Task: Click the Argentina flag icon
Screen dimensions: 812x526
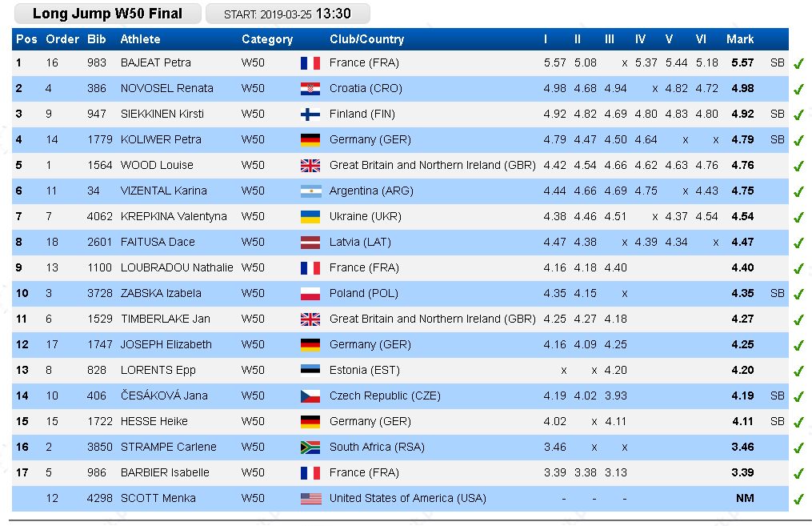Action: tap(310, 191)
